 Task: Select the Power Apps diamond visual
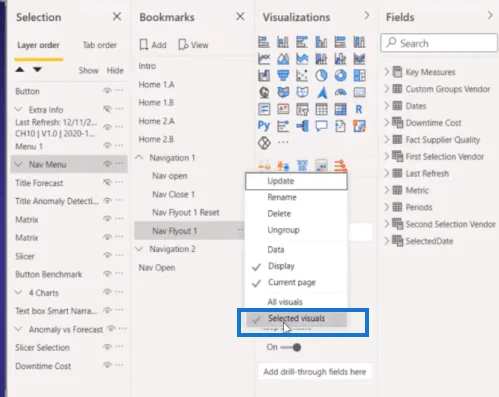coord(264,143)
